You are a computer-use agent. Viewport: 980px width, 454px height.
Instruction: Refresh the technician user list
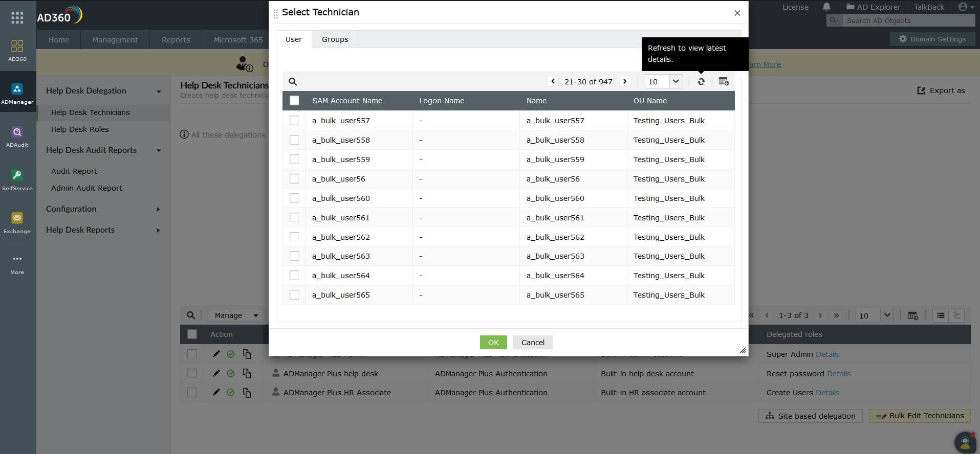pos(701,81)
